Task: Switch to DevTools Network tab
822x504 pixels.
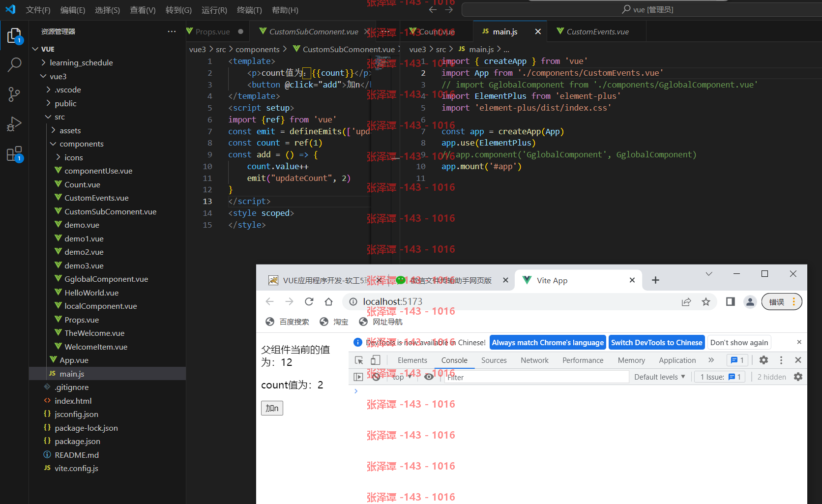Action: tap(534, 360)
